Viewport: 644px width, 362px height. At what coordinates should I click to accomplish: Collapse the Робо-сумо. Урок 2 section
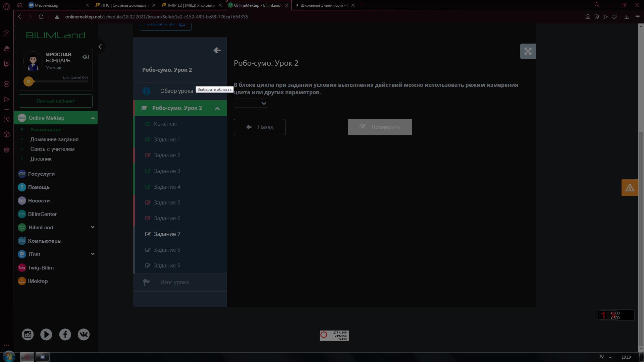coord(217,108)
